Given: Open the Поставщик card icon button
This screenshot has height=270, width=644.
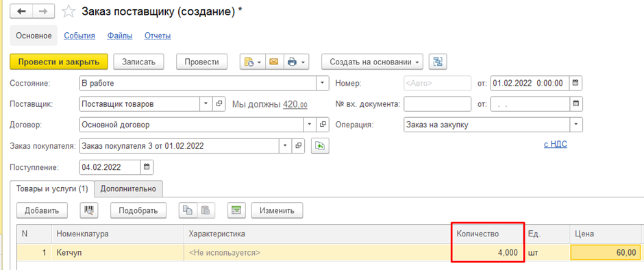Looking at the screenshot, I should pos(219,104).
